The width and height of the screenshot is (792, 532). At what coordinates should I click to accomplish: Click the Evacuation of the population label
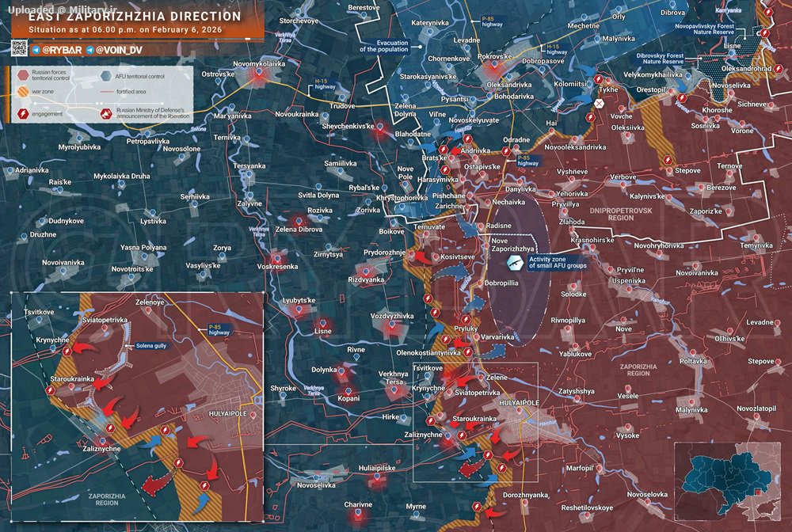coord(384,46)
